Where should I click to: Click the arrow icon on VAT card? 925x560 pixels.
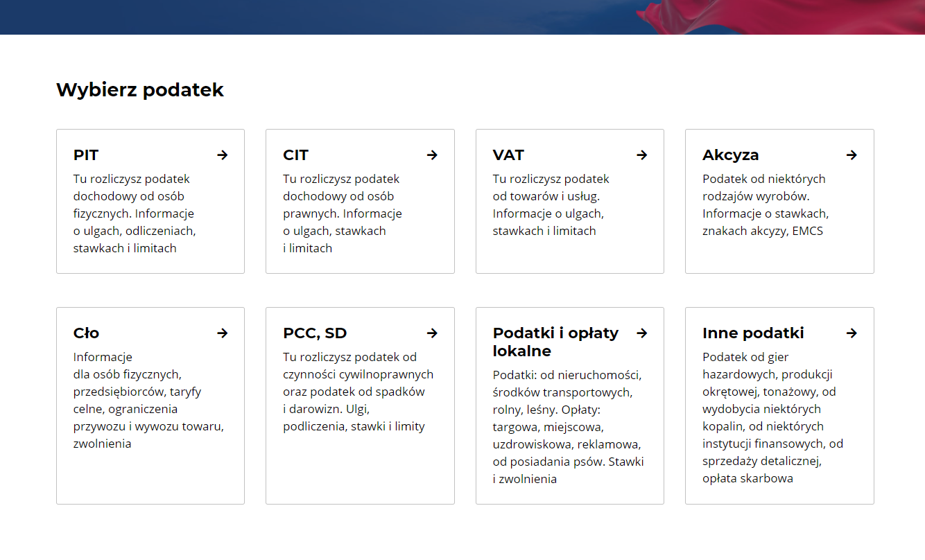click(641, 155)
